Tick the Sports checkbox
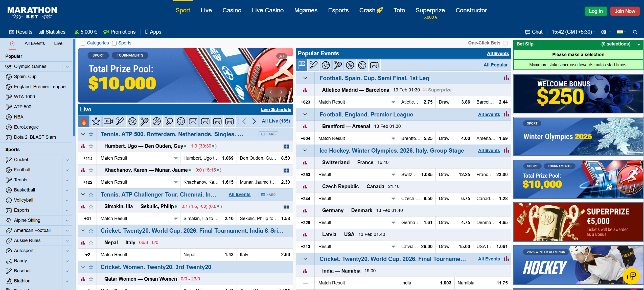Screen dimensions: 644x290 point(114,43)
